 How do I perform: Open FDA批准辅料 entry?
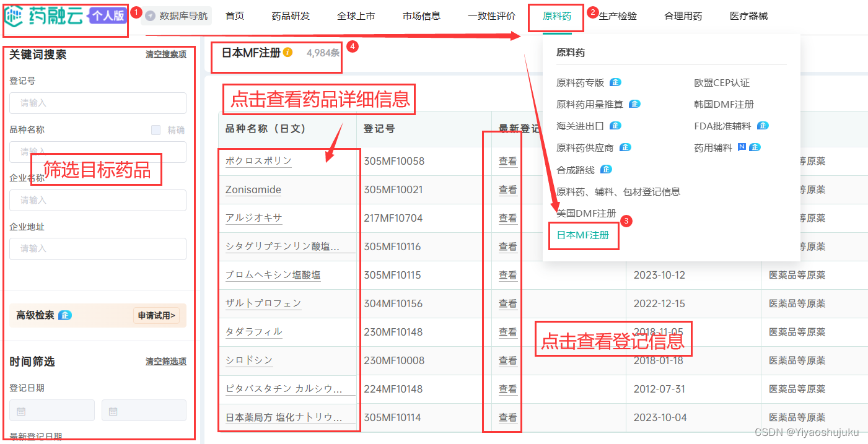pyautogui.click(x=723, y=126)
